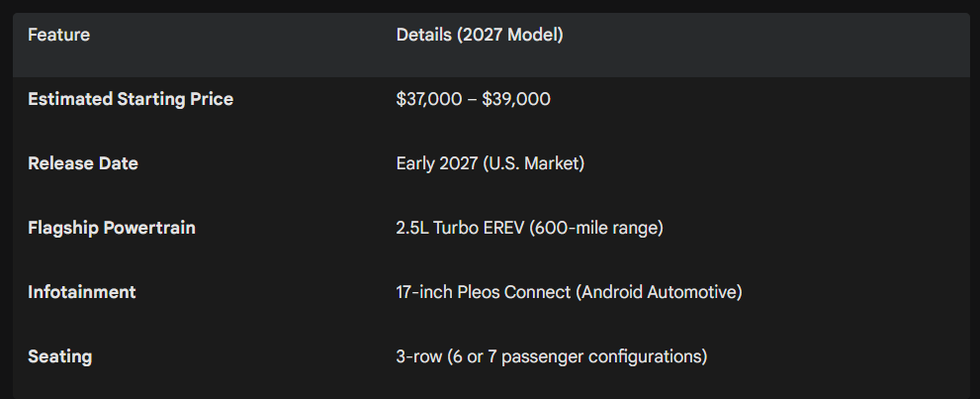Click the $39,000 value
This screenshot has width=980, height=399.
pyautogui.click(x=516, y=99)
